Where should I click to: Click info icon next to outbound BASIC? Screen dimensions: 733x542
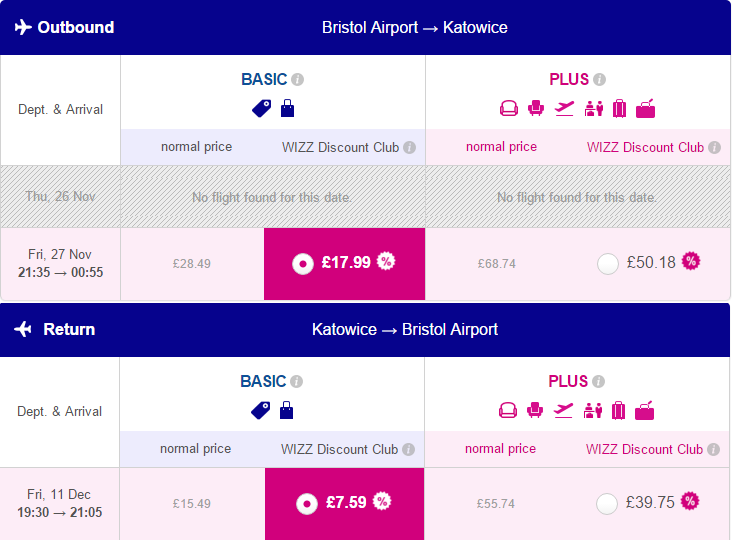coord(297,79)
